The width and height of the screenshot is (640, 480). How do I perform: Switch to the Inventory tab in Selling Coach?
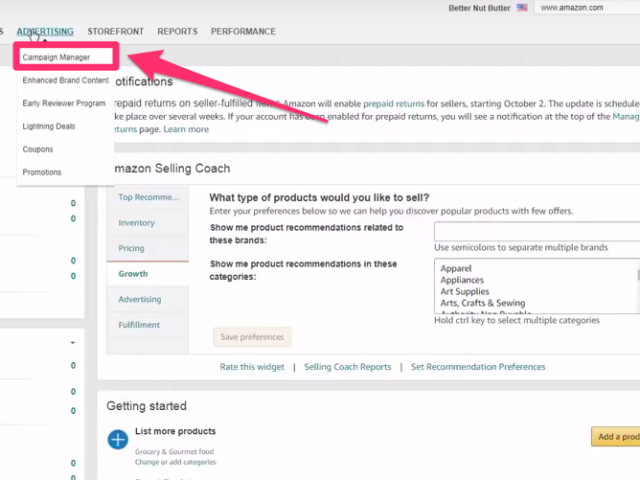pyautogui.click(x=137, y=222)
